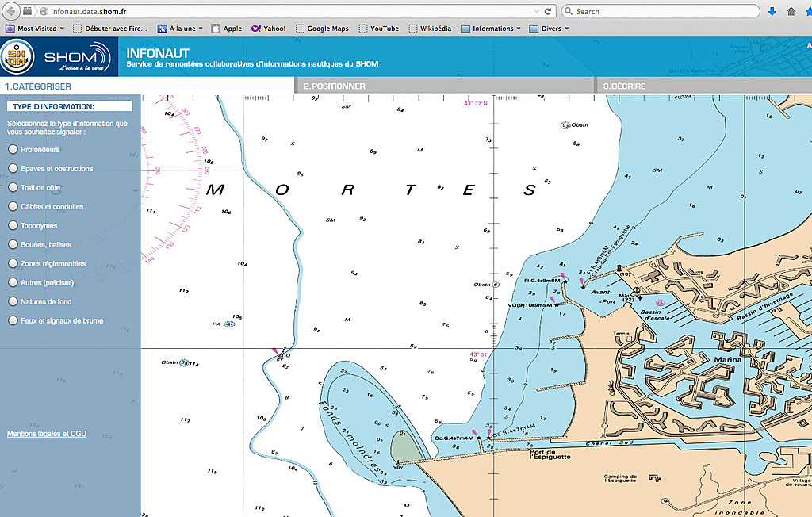Click the Oc.G.4s7m4M light label
Image resolution: width=812 pixels, height=517 pixels.
pos(454,438)
